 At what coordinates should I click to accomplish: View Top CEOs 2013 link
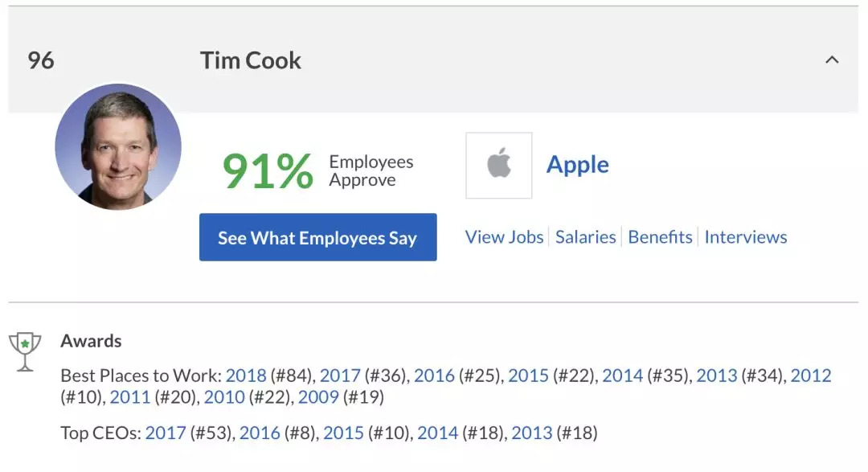point(531,433)
